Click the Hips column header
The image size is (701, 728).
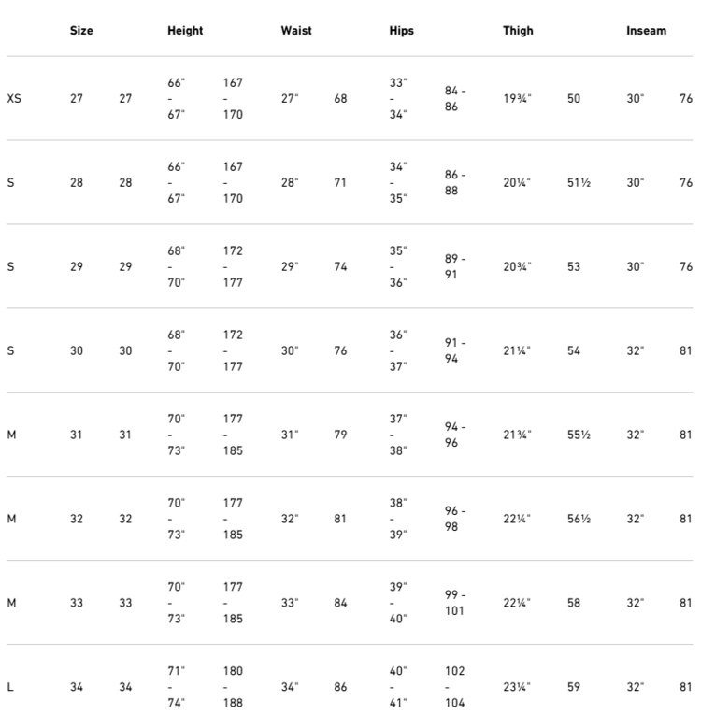[x=401, y=31]
